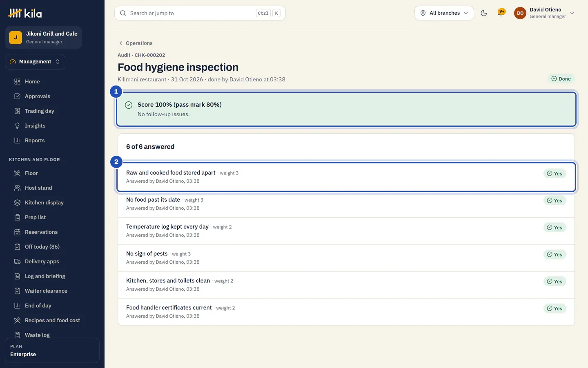Click Yes badge for No sign of pests
Viewport: 588px width, 368px height.
coord(555,254)
